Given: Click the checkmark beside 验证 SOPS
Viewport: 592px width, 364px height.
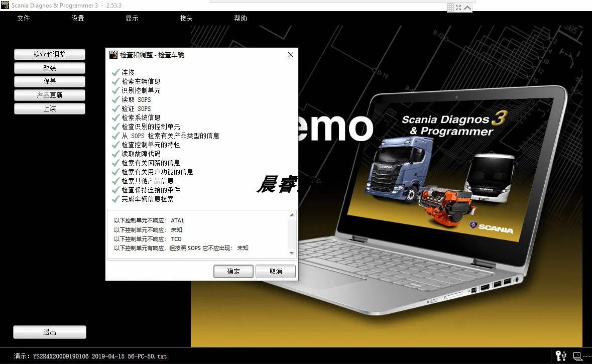Looking at the screenshot, I should (x=115, y=108).
